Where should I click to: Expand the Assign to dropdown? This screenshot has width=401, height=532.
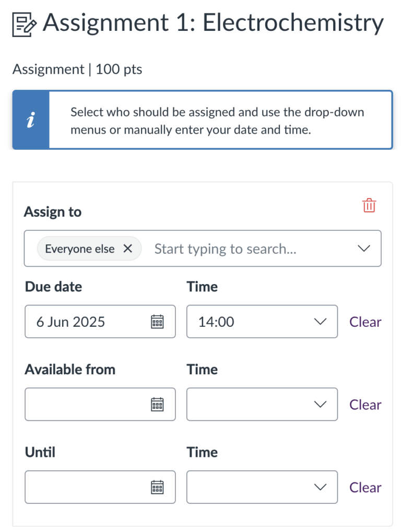pyautogui.click(x=363, y=249)
